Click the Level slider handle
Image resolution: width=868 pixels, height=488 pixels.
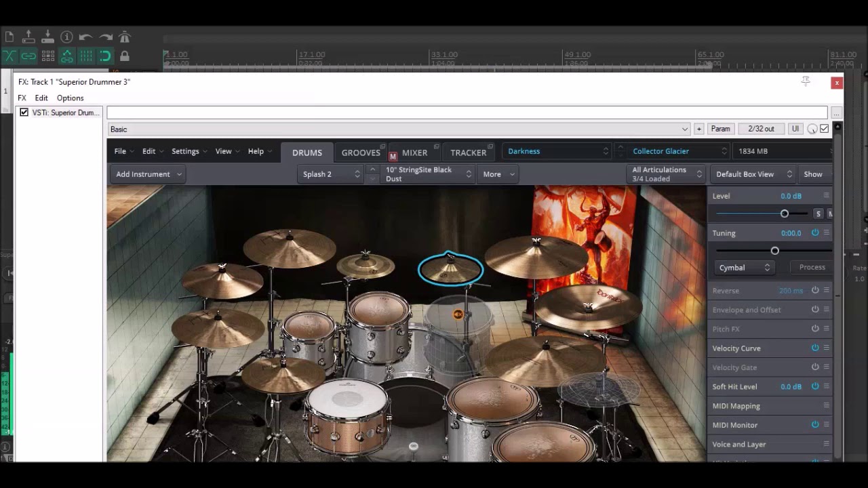(785, 213)
